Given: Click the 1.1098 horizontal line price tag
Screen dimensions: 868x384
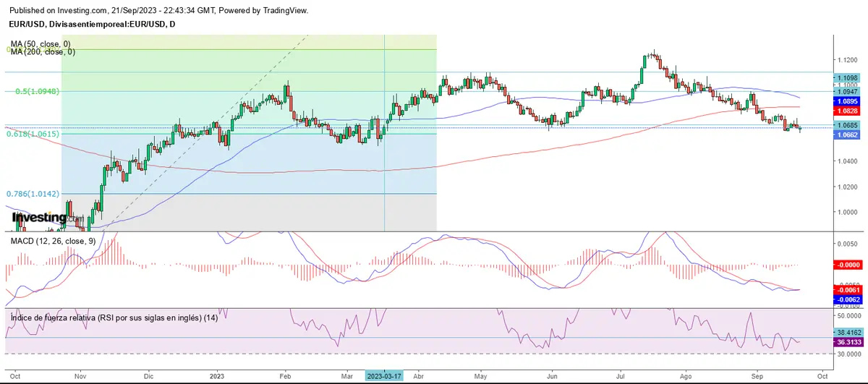Looking at the screenshot, I should click(x=846, y=77).
